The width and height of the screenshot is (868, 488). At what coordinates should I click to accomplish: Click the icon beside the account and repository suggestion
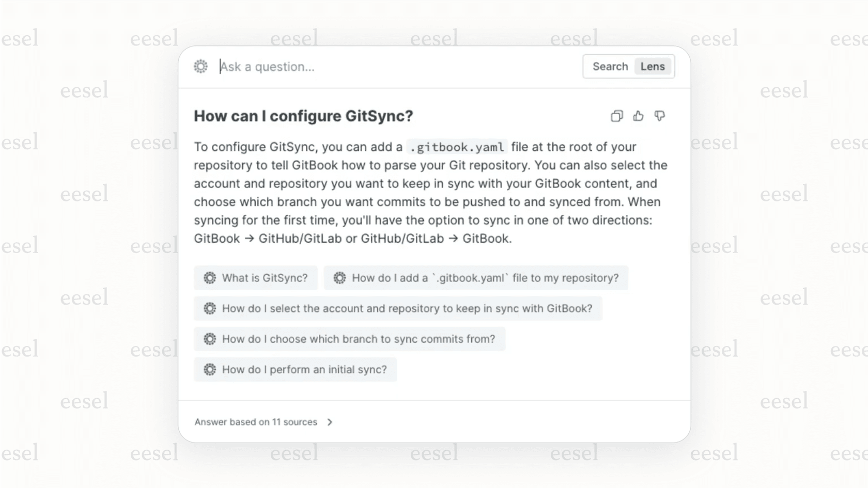pos(210,308)
